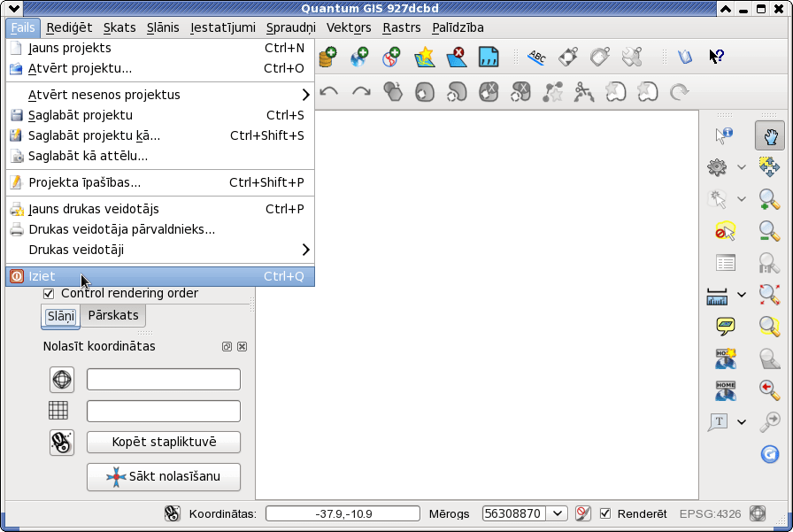Close the Nolasīt koordinātas panel
Screen dimensions: 793x532
click(243, 346)
